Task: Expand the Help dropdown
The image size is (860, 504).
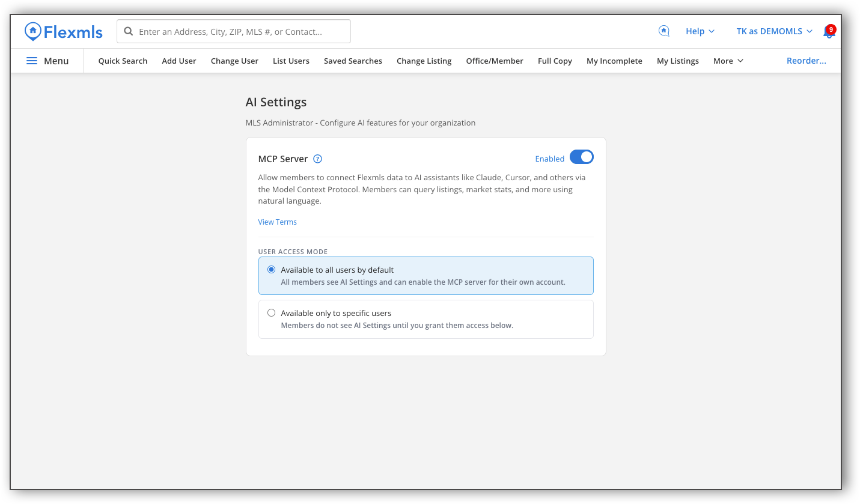Action: pyautogui.click(x=700, y=31)
